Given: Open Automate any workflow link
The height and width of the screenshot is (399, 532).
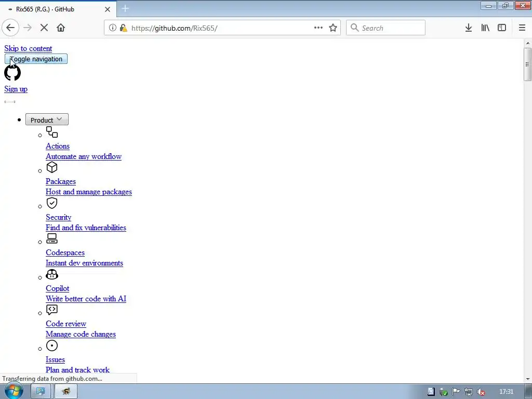Looking at the screenshot, I should pos(84,156).
